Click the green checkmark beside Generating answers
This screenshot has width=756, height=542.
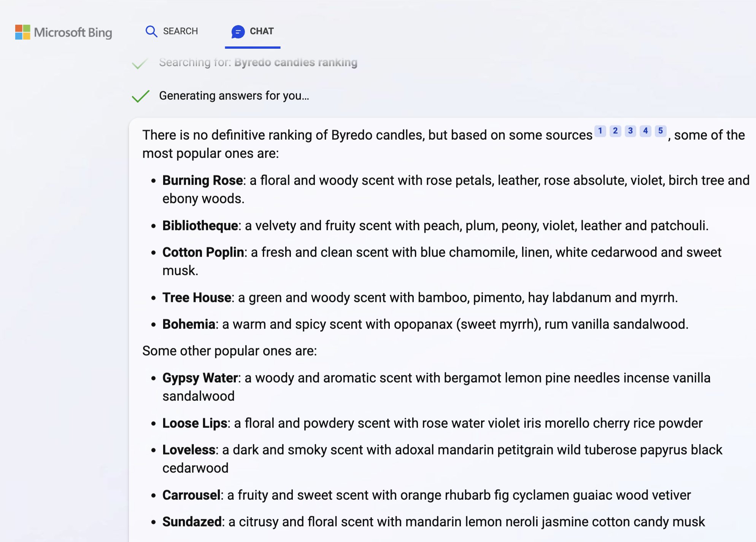(x=140, y=96)
